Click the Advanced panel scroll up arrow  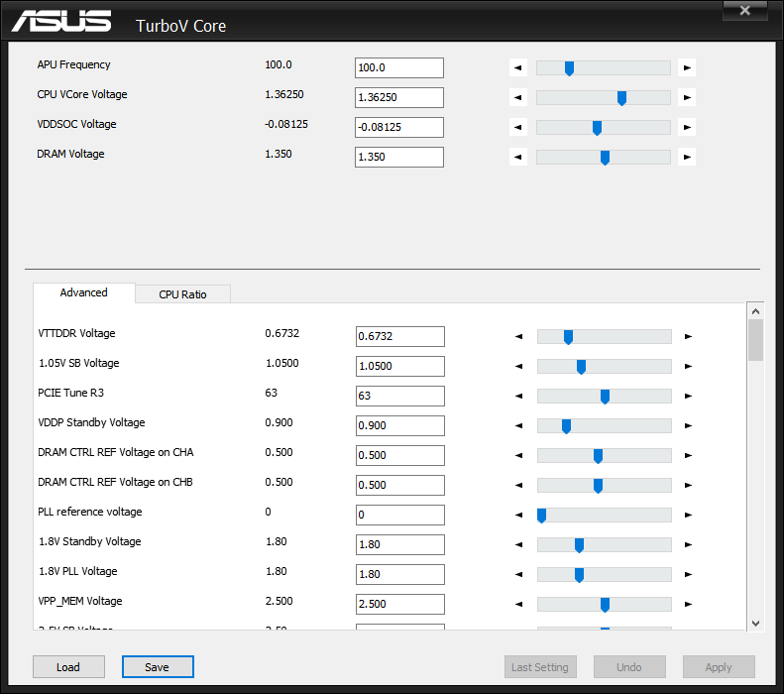[x=755, y=311]
